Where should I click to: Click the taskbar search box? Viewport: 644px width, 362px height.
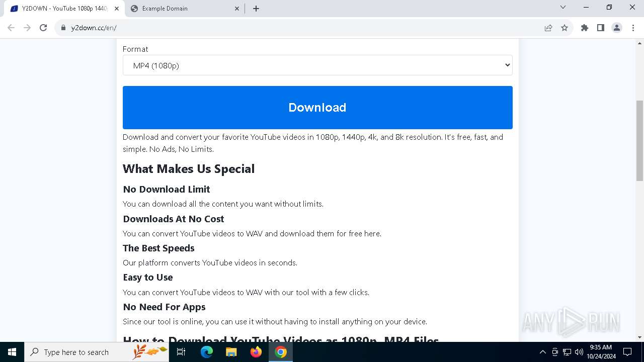click(x=97, y=352)
